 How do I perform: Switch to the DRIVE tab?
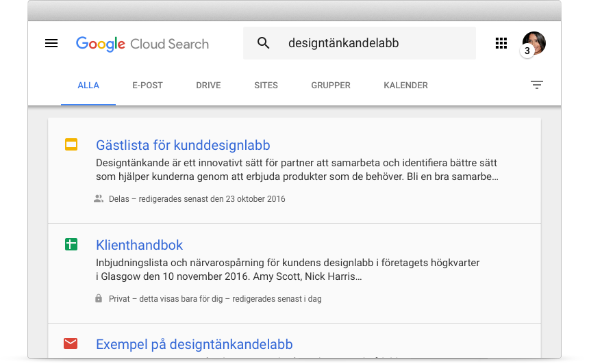pyautogui.click(x=208, y=85)
